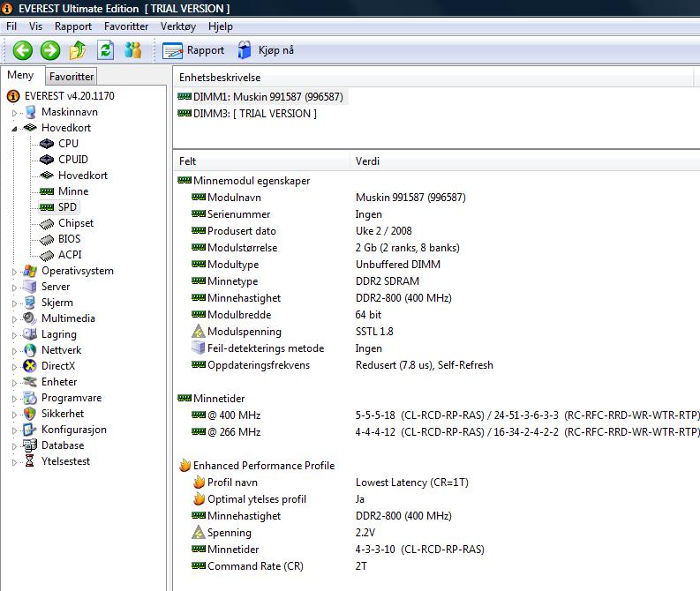Go up one level with the folder-arrow icon
Screen dimensions: 700x591
point(78,50)
